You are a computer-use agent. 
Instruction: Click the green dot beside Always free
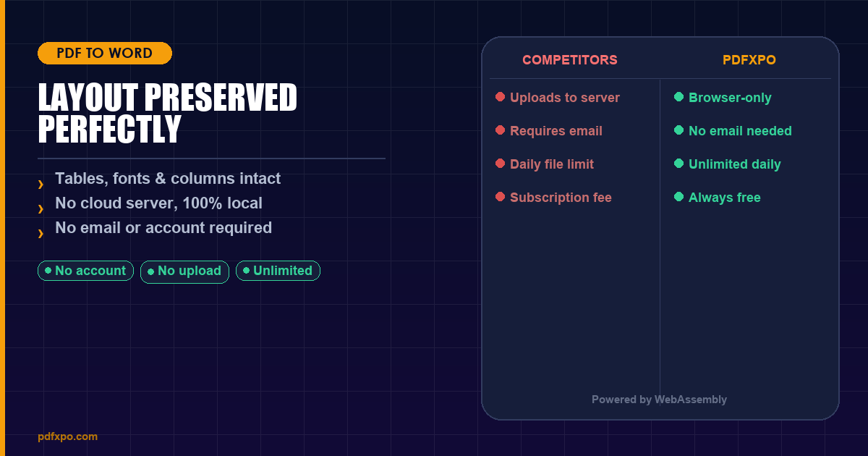coord(678,197)
